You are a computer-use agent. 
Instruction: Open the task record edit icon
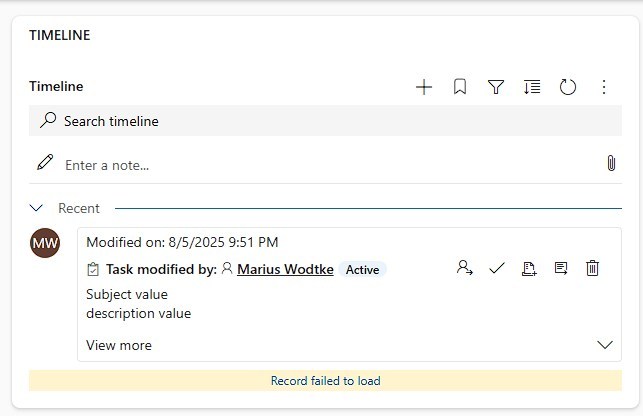(x=561, y=268)
